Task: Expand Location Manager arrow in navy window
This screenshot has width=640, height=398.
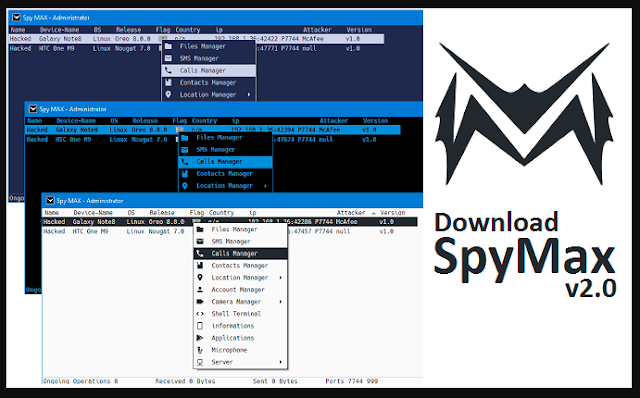Action: pyautogui.click(x=249, y=94)
